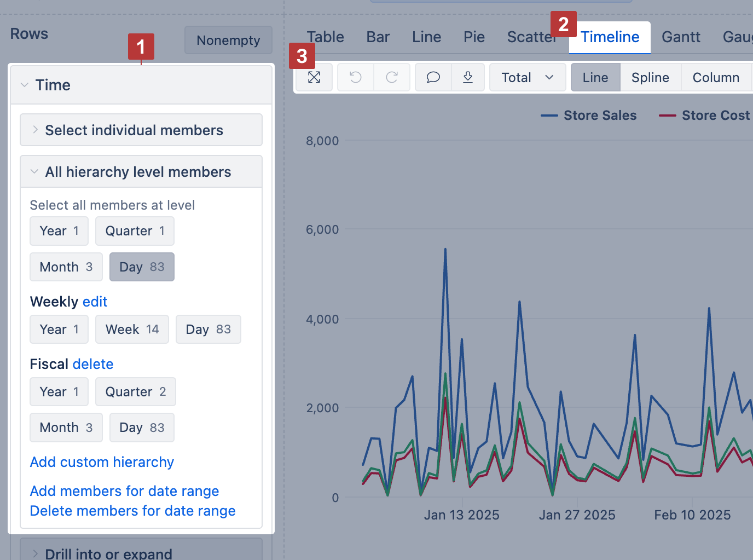The height and width of the screenshot is (560, 753).
Task: Click the Weekly edit link
Action: (x=95, y=302)
